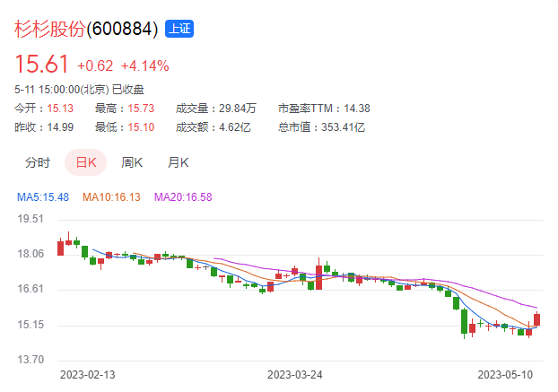Viewport: 558px width, 392px height.
Task: Click the current price 15.61
Action: (x=41, y=65)
